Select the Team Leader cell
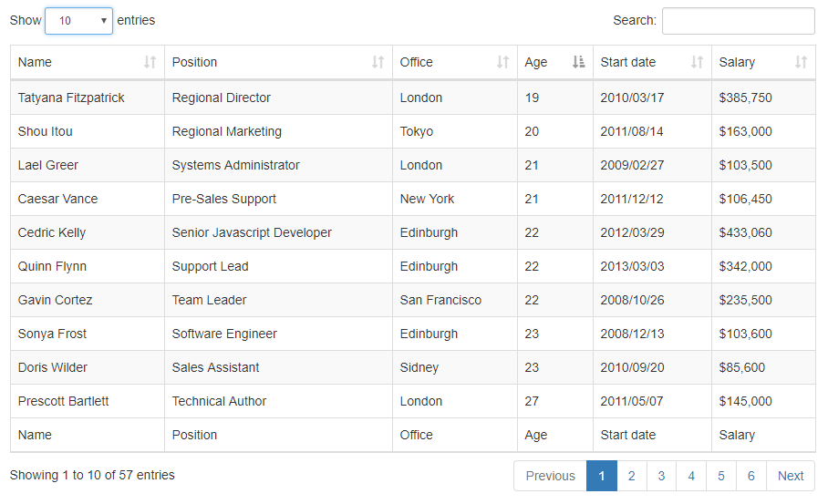 [279, 300]
